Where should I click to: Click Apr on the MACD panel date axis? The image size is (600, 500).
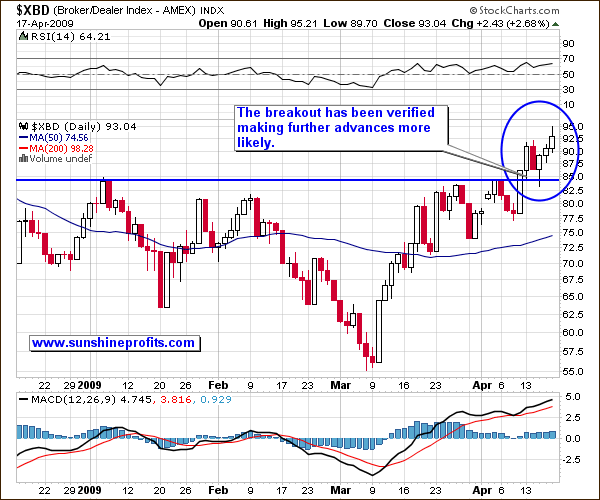pos(482,490)
